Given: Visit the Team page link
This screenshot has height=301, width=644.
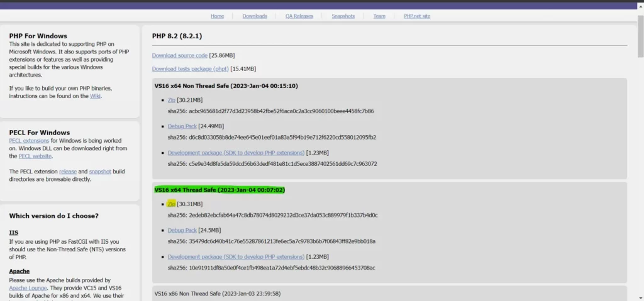Looking at the screenshot, I should [379, 16].
